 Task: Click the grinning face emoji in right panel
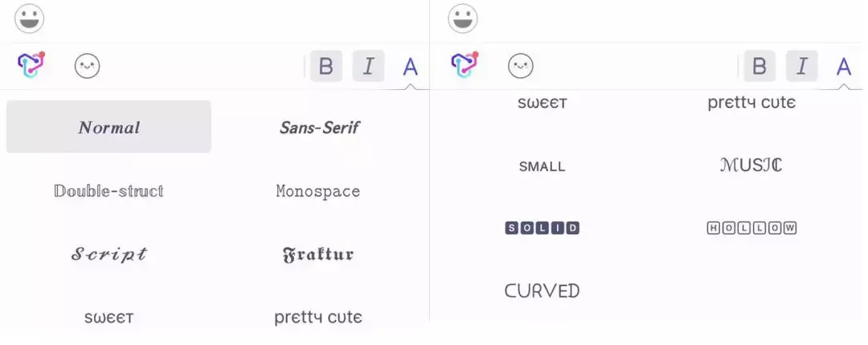463,18
